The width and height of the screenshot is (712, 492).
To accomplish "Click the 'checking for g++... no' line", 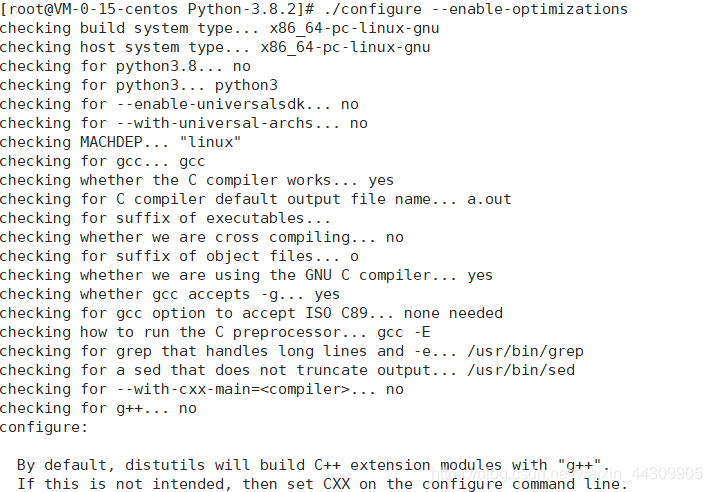I will tap(98, 408).
